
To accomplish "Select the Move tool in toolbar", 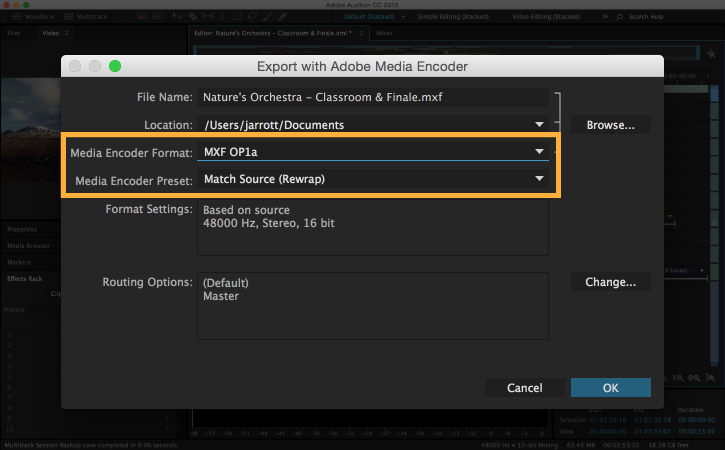I will (178, 18).
